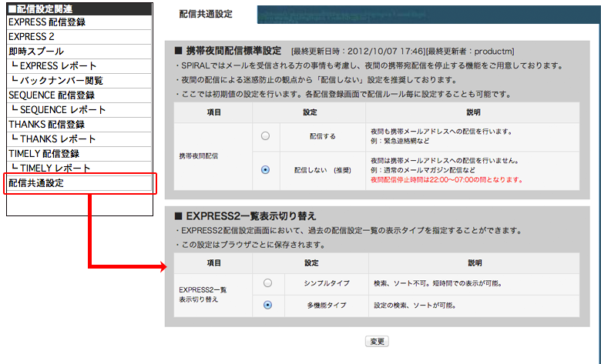The image size is (601, 364).
Task: Click the 配信設定関連 sidebar header
Action: [40, 9]
